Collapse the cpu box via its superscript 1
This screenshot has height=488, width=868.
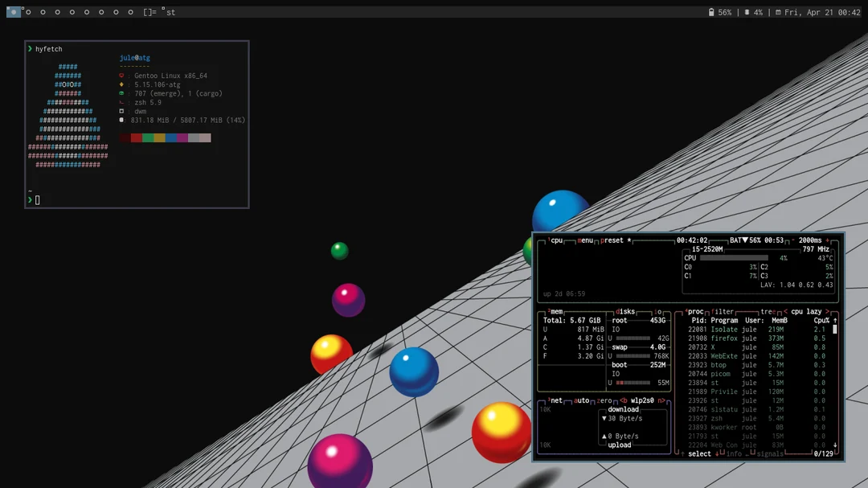(549, 239)
